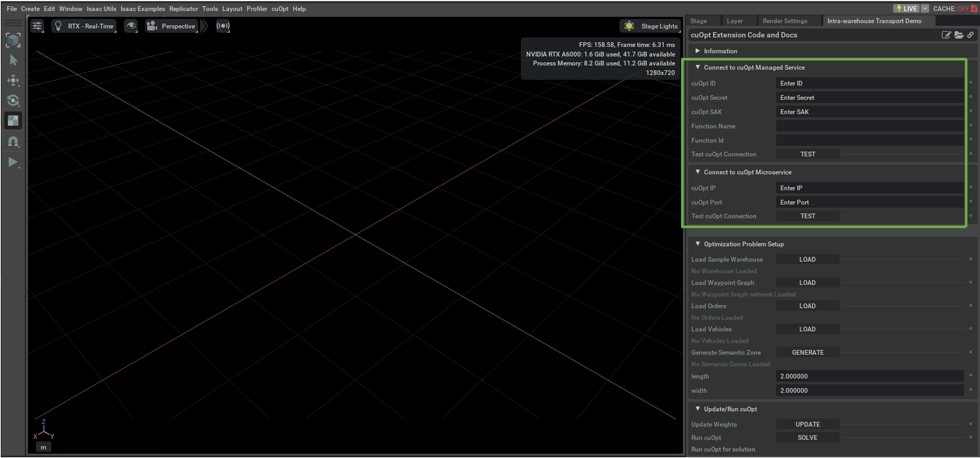This screenshot has width=980, height=458.
Task: Click LOAD for Load Orders
Action: pos(807,306)
